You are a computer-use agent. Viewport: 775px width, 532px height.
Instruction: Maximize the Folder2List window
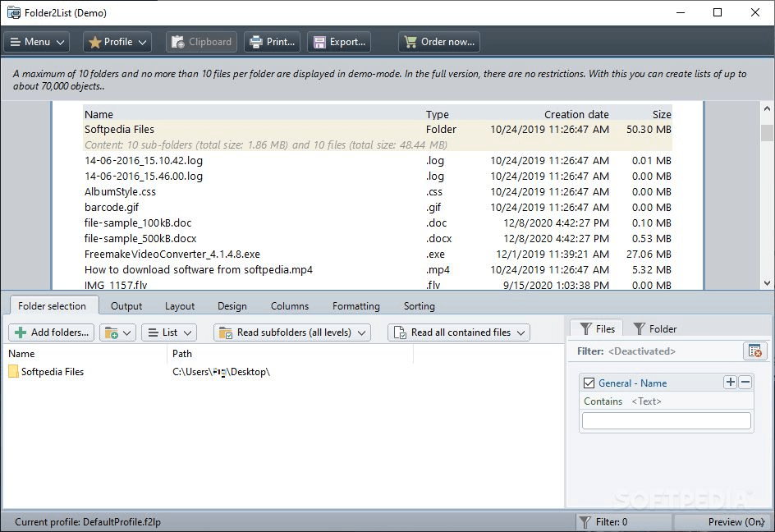[718, 12]
